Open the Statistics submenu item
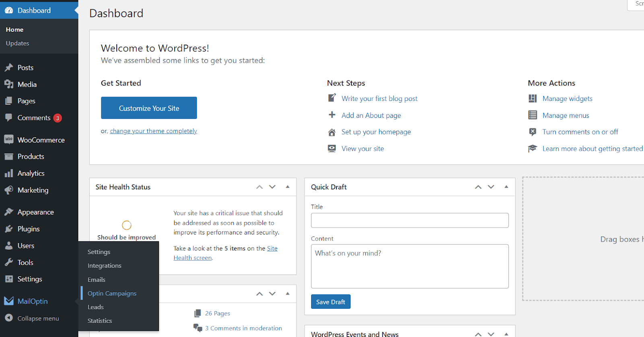Screen dimensions: 644x337 point(100,321)
